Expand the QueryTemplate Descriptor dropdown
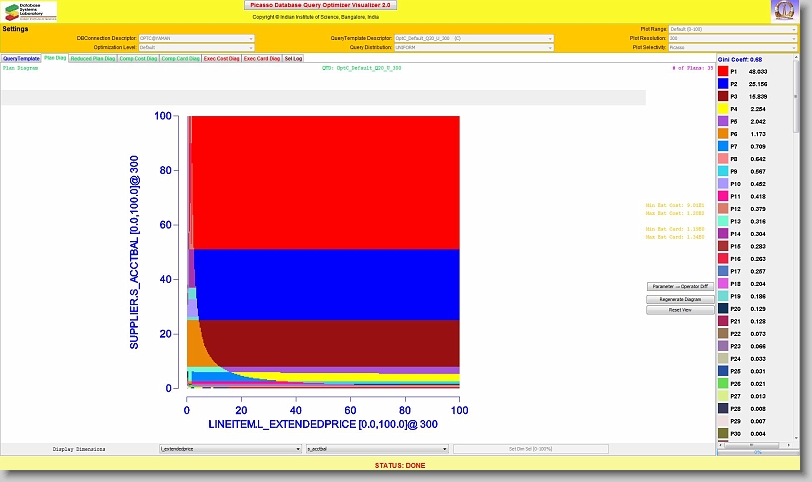This screenshot has height=482, width=812. coord(473,38)
